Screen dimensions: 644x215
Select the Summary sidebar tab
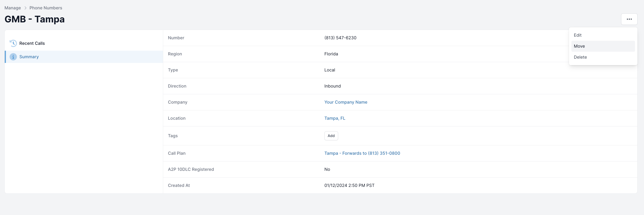[x=84, y=57]
